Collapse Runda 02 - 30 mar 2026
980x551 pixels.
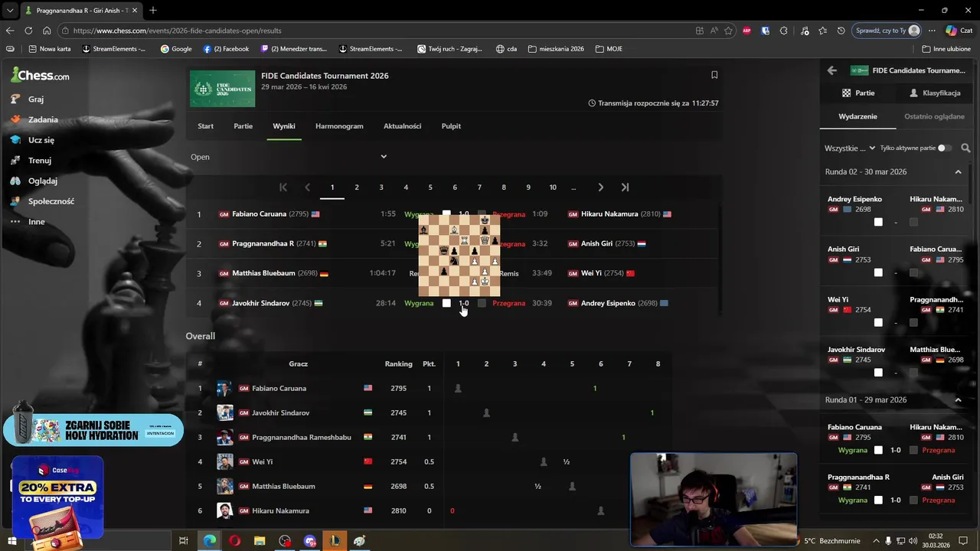(x=958, y=171)
